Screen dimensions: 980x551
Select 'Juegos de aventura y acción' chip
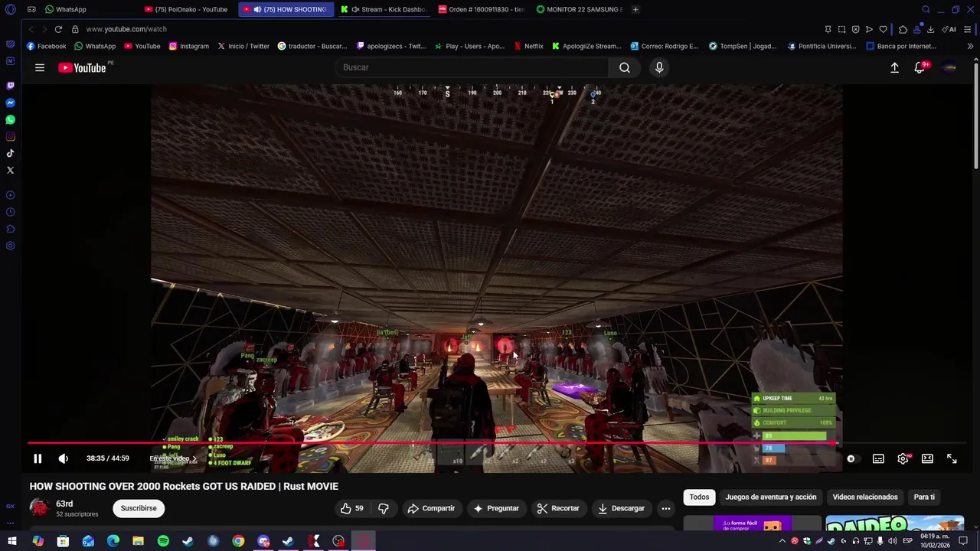(x=770, y=497)
